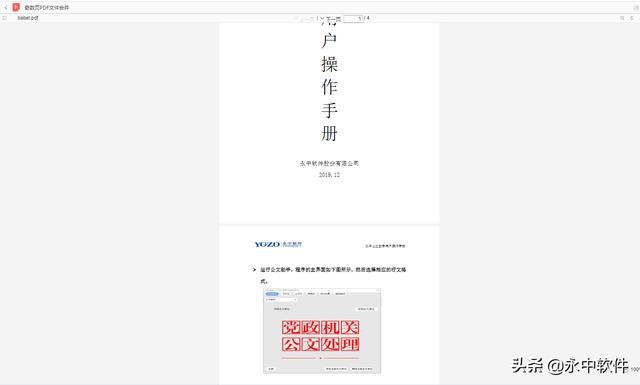The height and width of the screenshot is (385, 640).
Task: Click the embedded 党政机关公文处理 screenshot image
Action: [x=322, y=331]
